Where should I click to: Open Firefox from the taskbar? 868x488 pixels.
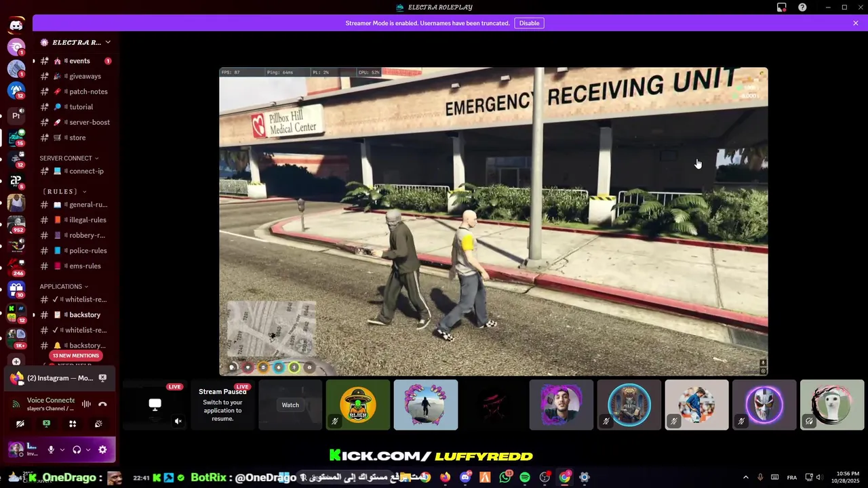(x=445, y=477)
